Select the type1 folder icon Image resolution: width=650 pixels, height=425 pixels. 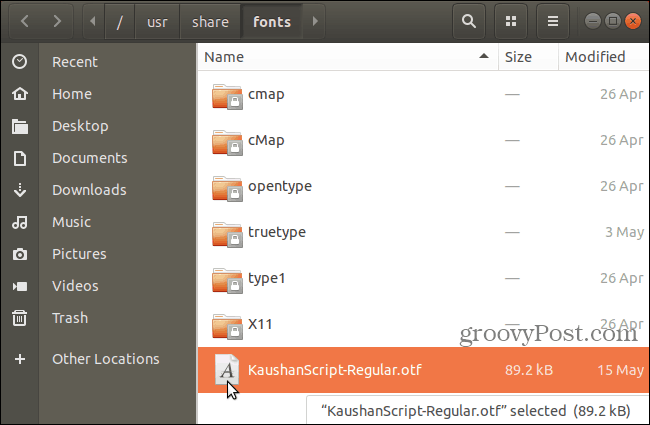[227, 280]
